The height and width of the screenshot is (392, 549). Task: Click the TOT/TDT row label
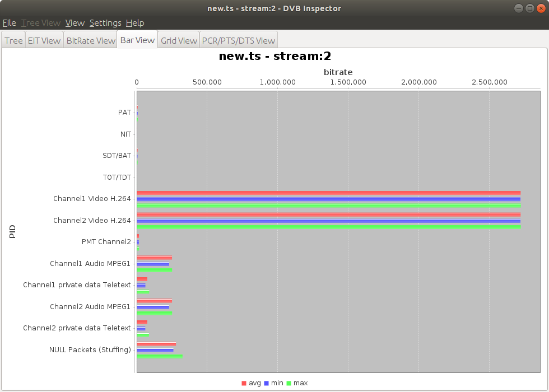117,178
